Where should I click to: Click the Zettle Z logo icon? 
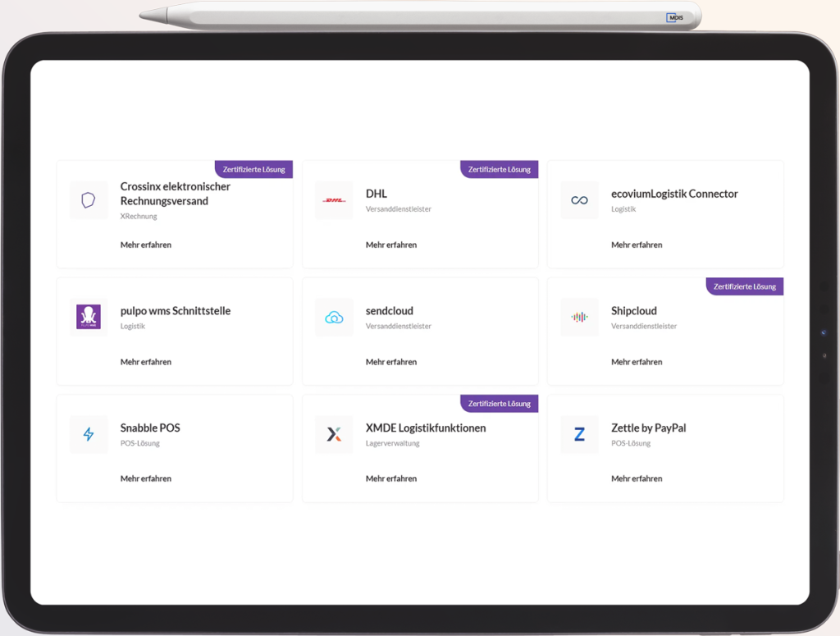(579, 434)
